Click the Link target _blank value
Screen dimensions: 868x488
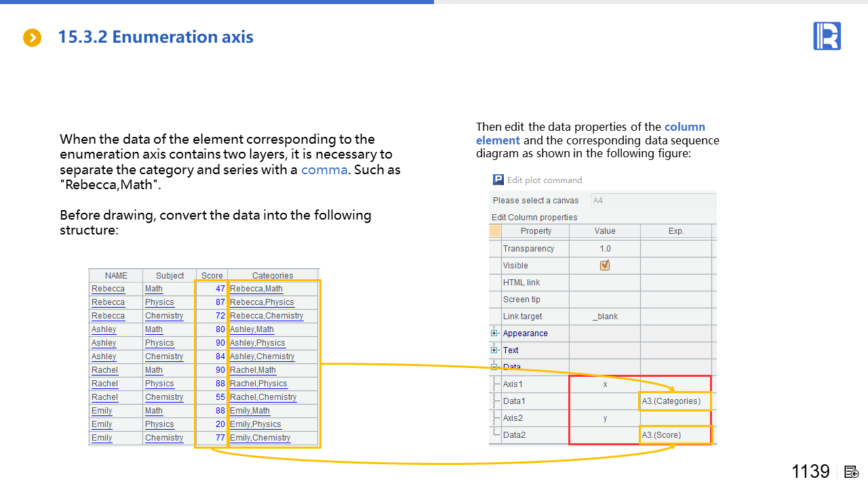tap(605, 317)
